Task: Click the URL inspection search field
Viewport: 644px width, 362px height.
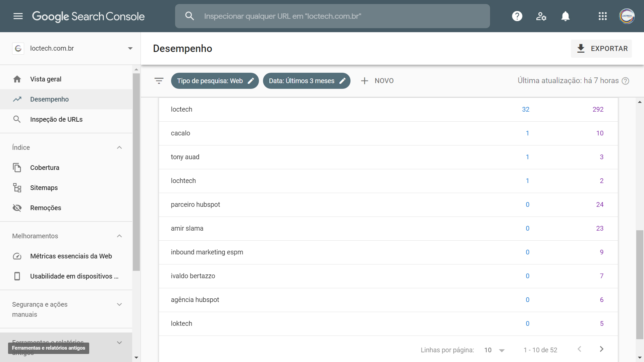Action: click(x=332, y=16)
